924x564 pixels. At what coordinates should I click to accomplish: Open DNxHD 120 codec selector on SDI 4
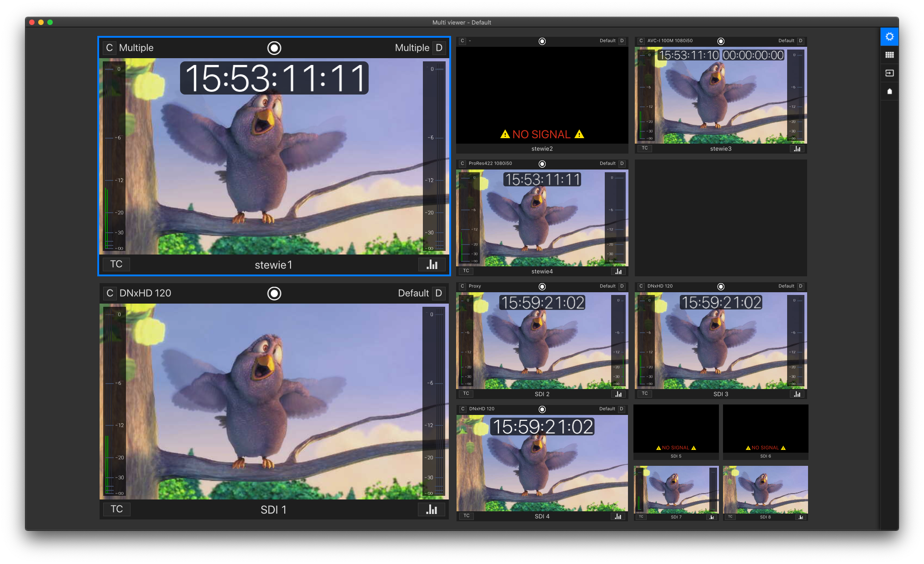[482, 409]
